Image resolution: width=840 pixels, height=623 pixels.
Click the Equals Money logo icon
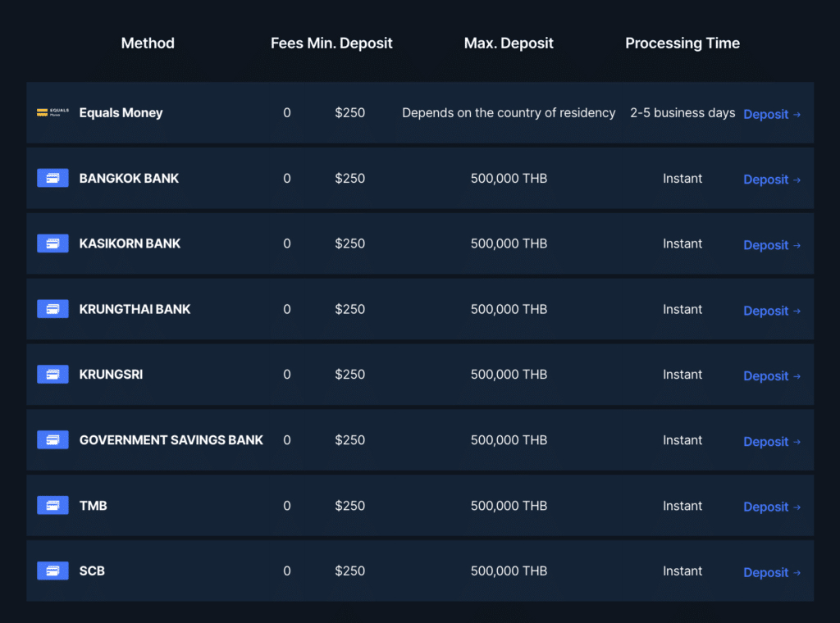(x=52, y=112)
